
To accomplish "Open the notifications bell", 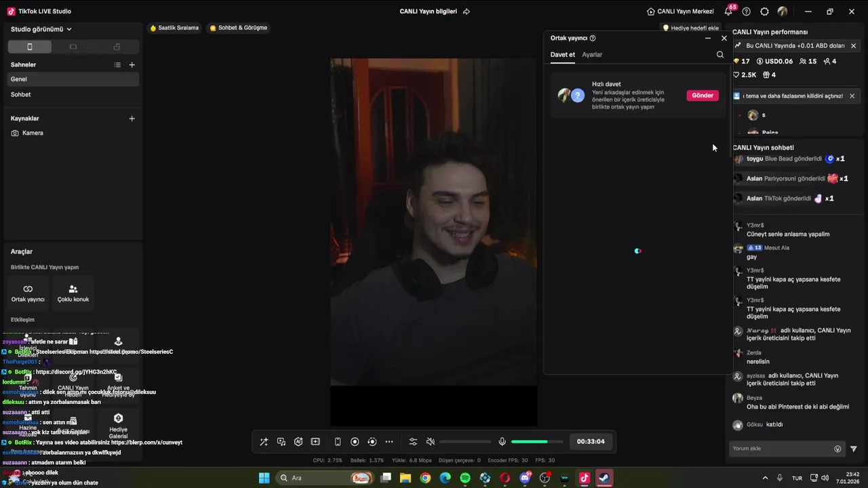I will point(729,12).
